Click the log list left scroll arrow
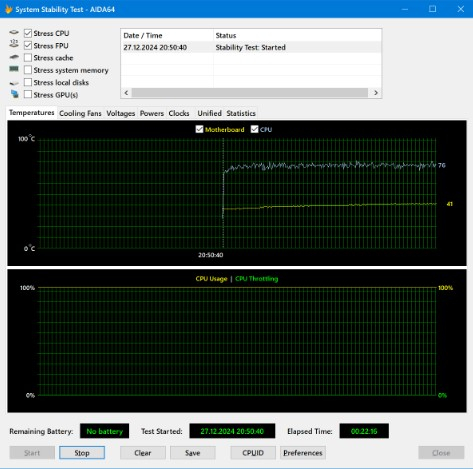 [x=126, y=93]
